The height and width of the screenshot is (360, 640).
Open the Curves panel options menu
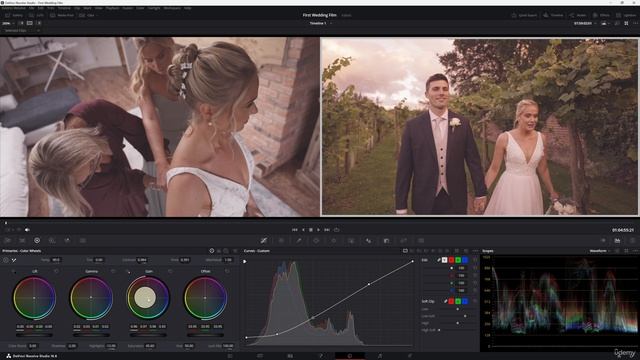coord(475,251)
